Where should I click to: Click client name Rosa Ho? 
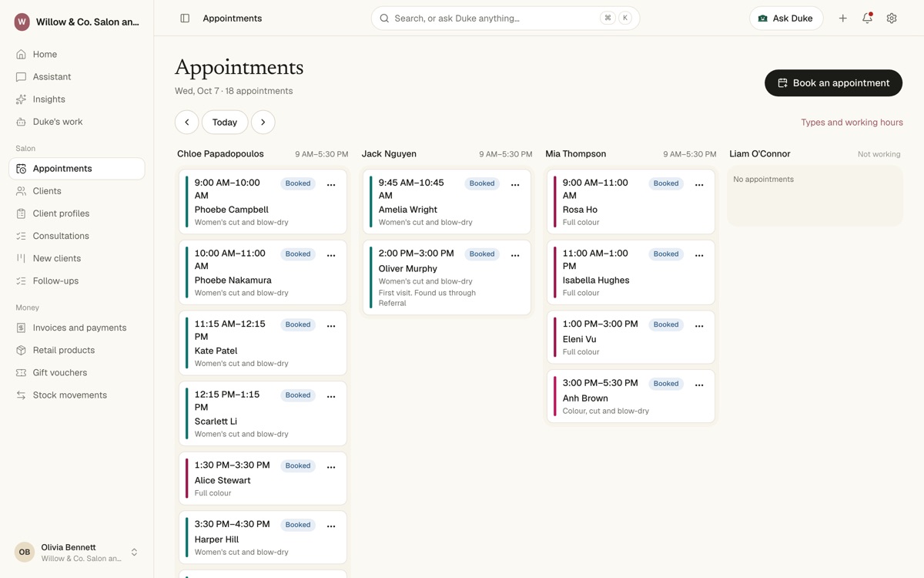580,210
